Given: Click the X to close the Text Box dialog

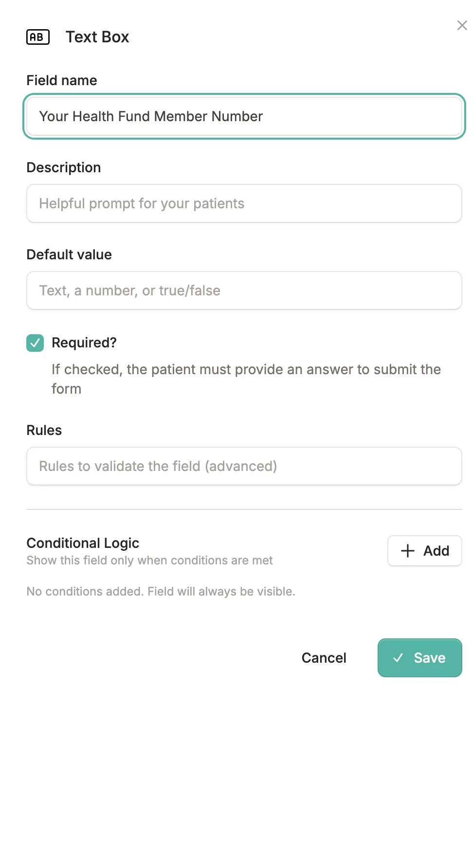Looking at the screenshot, I should (x=461, y=25).
